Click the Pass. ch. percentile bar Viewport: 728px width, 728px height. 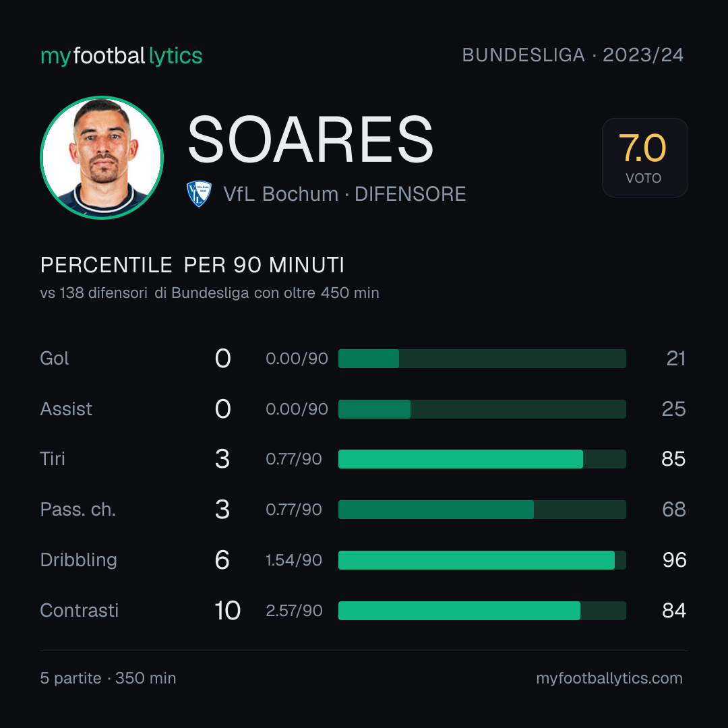482,510
